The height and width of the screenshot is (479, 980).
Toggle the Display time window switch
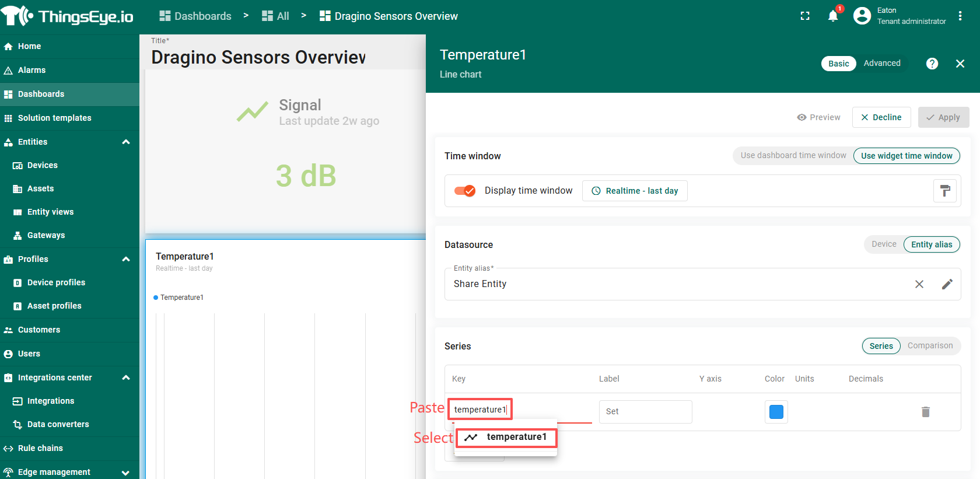tap(465, 191)
